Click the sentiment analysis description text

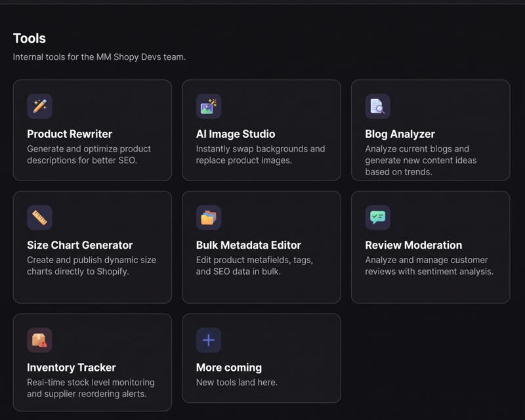coord(429,266)
